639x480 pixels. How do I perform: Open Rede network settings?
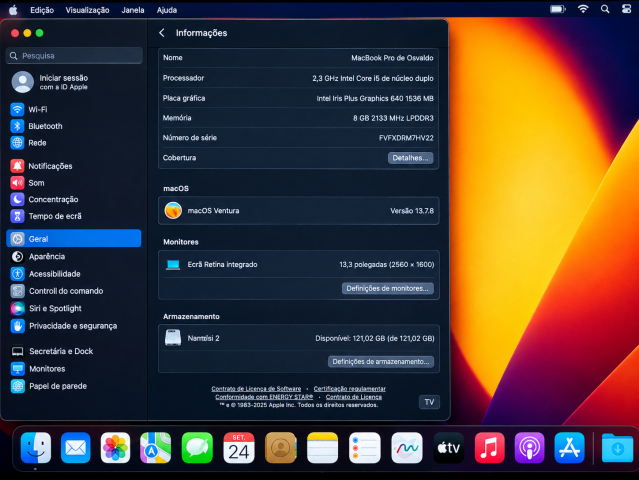[x=74, y=143]
